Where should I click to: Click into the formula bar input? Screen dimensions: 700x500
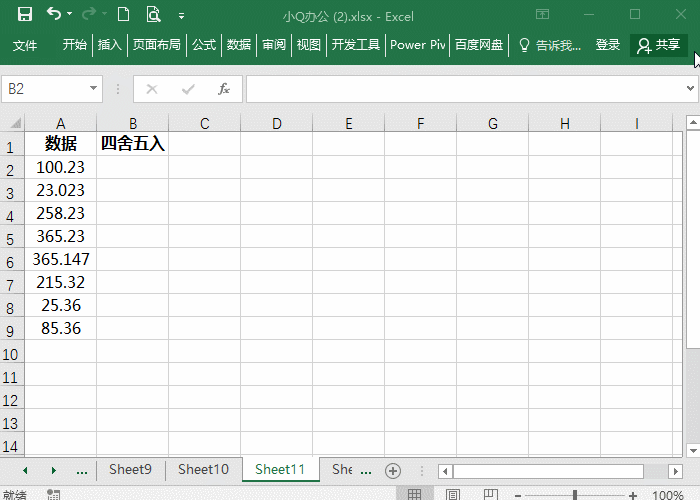pyautogui.click(x=464, y=89)
